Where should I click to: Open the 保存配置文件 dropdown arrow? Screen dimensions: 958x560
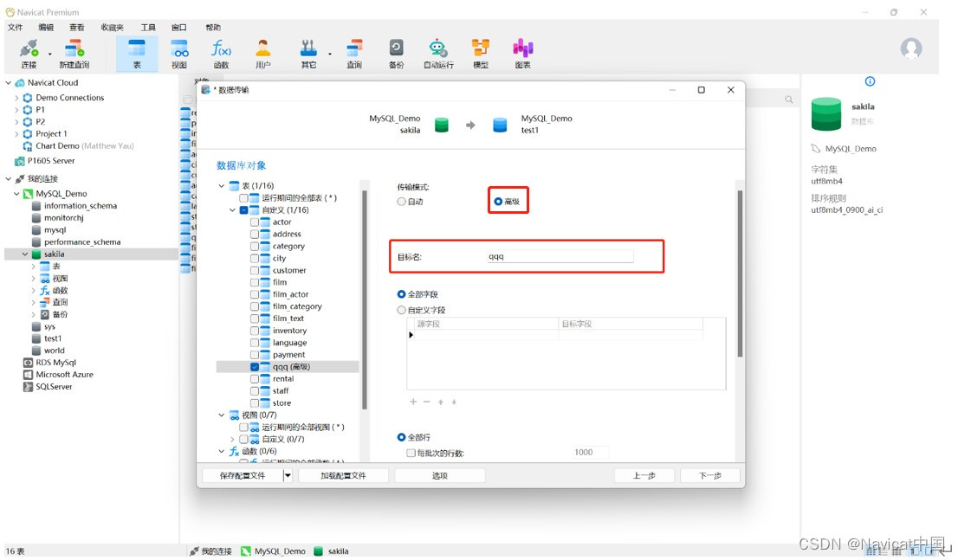[288, 476]
